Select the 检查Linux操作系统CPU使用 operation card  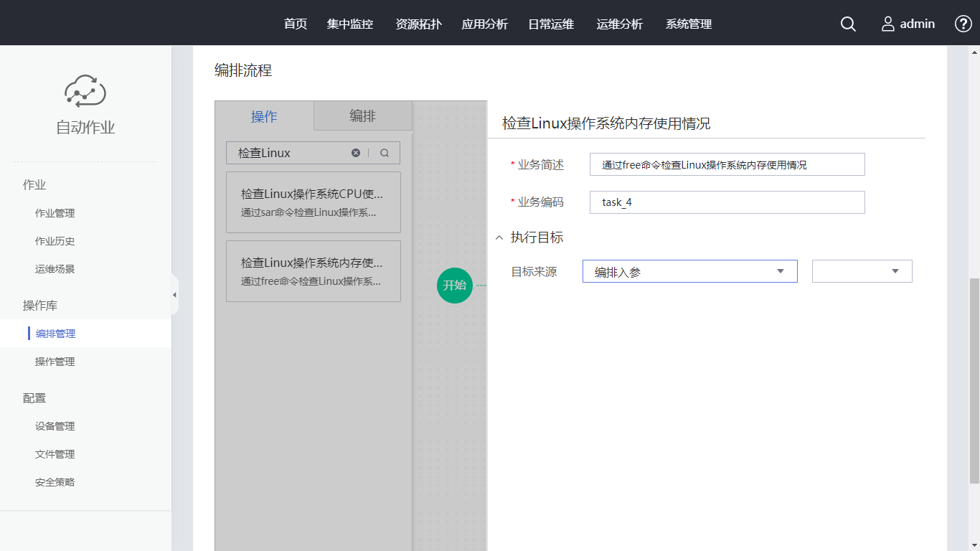click(313, 202)
